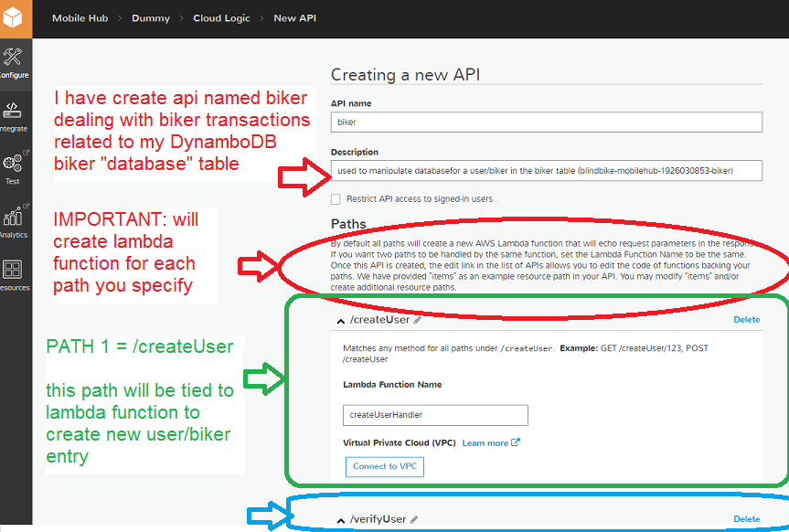Focus the Lambda Function Name field

(435, 415)
